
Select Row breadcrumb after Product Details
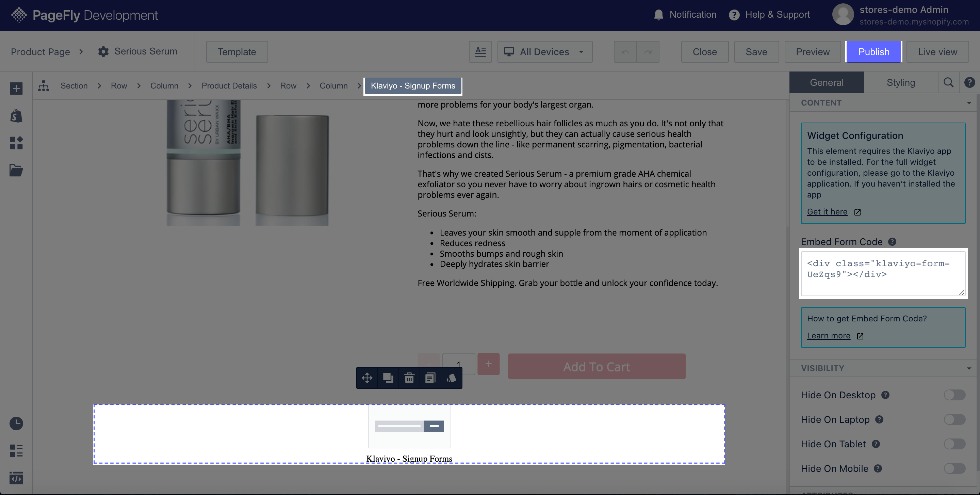(288, 85)
